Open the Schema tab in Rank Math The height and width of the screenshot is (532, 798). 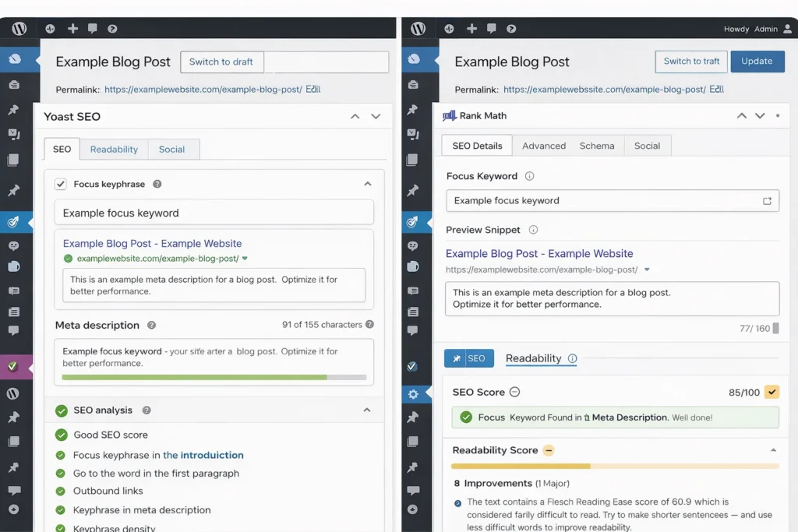coord(598,146)
